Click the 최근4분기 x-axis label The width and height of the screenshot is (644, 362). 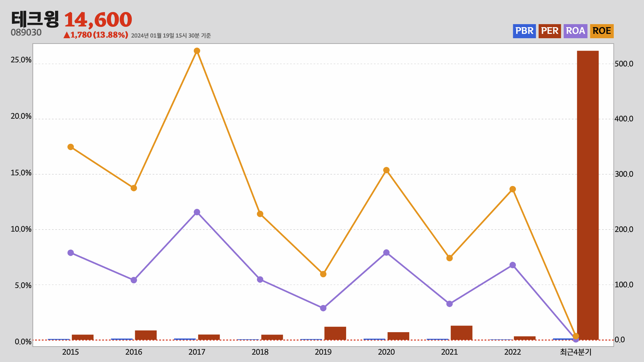(x=576, y=352)
